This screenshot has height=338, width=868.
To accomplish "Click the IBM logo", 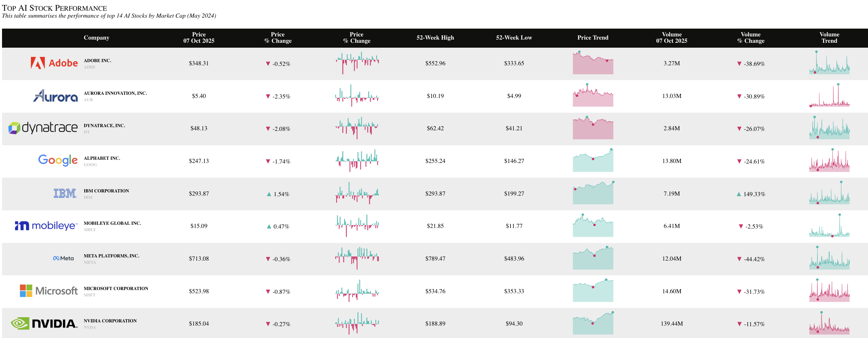I will pyautogui.click(x=65, y=193).
